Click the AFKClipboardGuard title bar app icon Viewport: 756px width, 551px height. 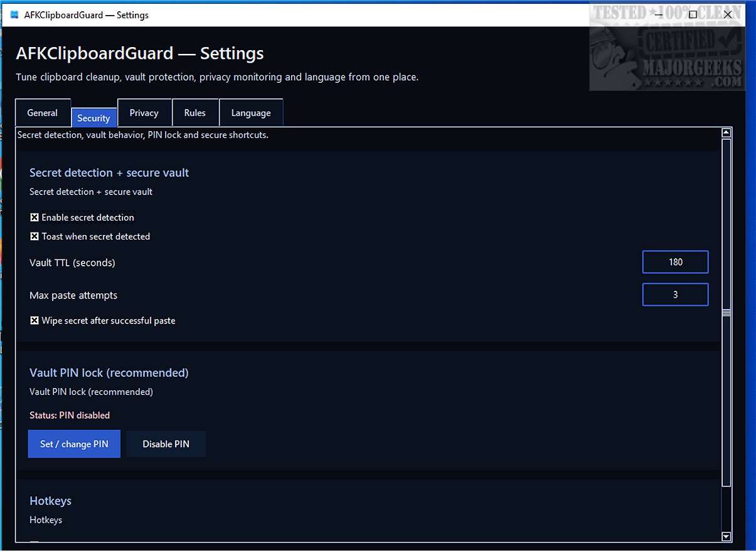pyautogui.click(x=15, y=14)
